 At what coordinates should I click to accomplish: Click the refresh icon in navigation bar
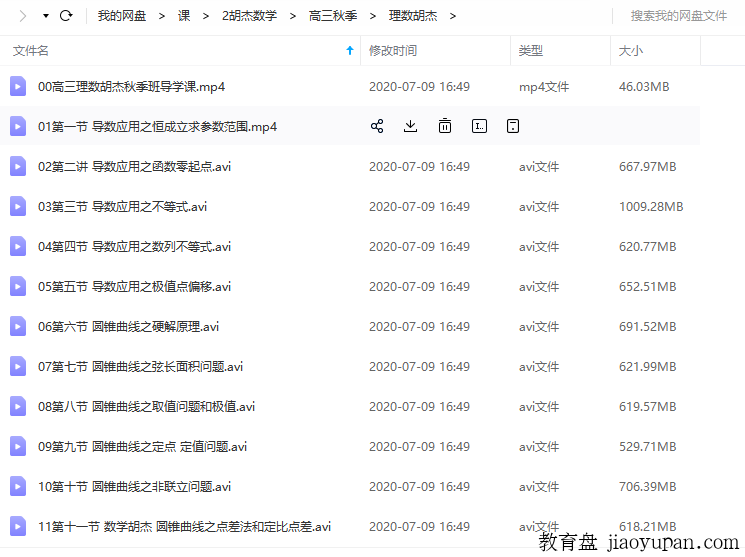(66, 16)
